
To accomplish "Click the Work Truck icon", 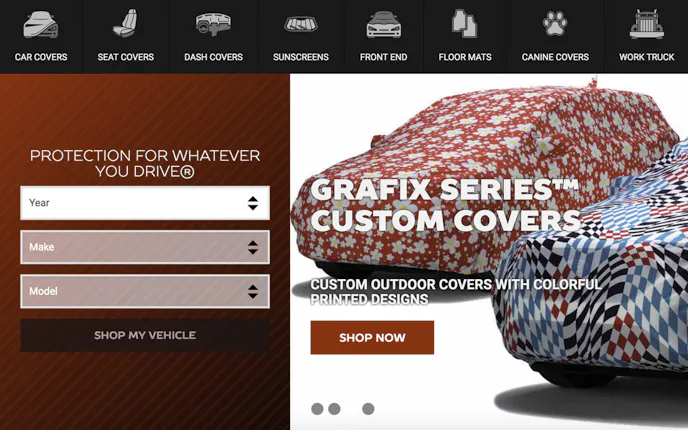I will [x=647, y=24].
